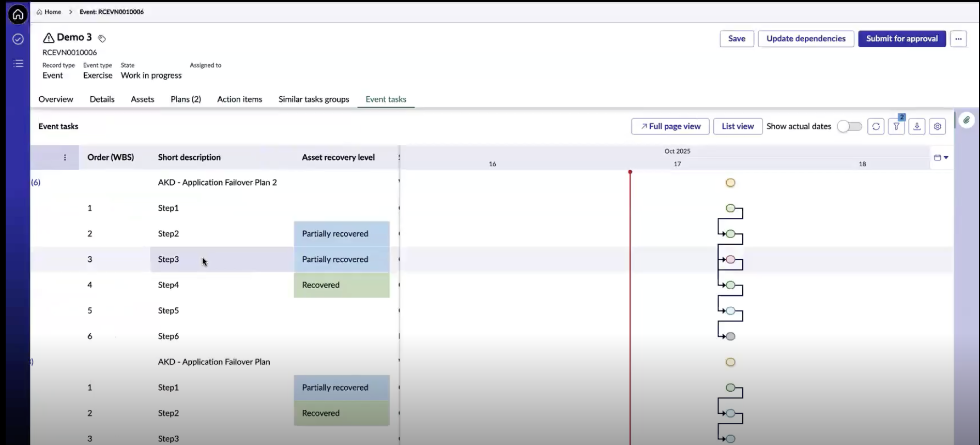
Task: Click the Step1 node under Failover Plan 2
Action: 730,208
